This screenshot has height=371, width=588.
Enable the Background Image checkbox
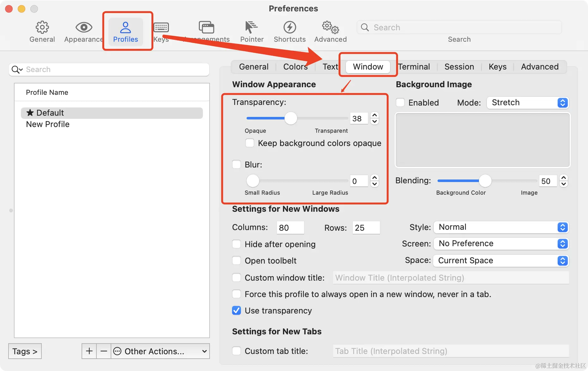point(400,103)
